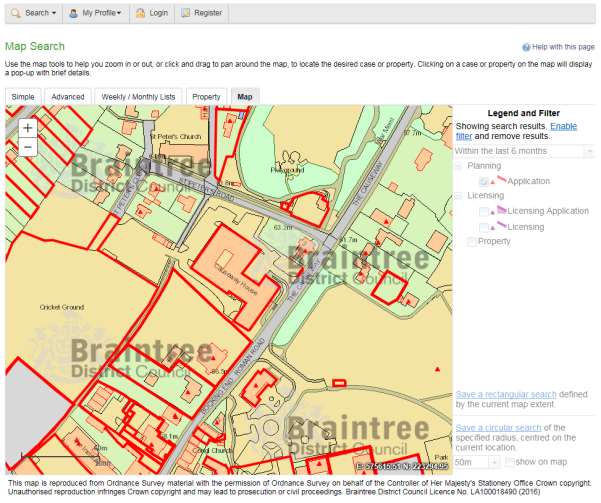Click the Register button
This screenshot has height=503, width=601.
(202, 13)
